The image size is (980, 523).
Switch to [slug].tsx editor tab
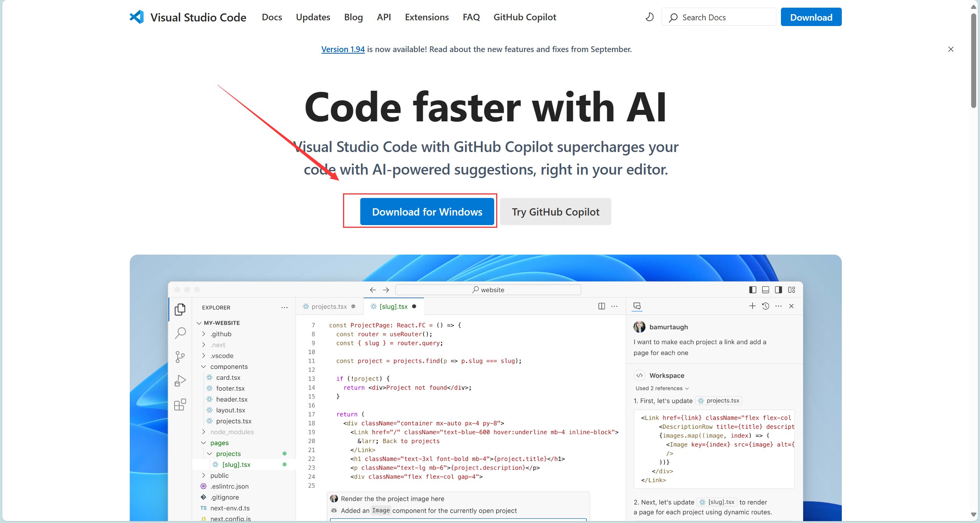pos(394,306)
